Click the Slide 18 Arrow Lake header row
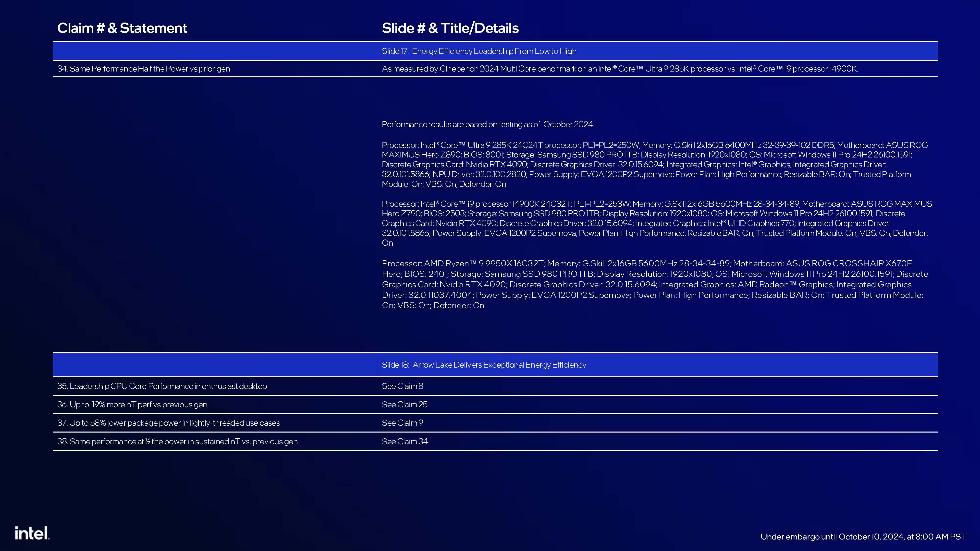This screenshot has width=980, height=551. coord(495,365)
